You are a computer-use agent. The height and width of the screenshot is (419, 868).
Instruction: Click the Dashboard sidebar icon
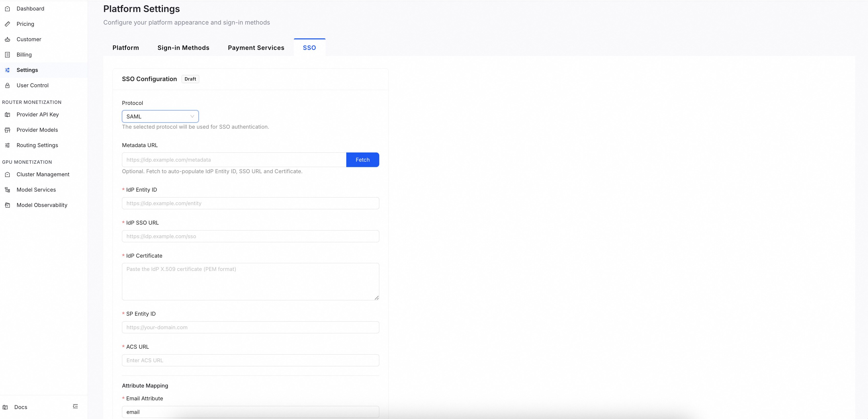click(7, 9)
